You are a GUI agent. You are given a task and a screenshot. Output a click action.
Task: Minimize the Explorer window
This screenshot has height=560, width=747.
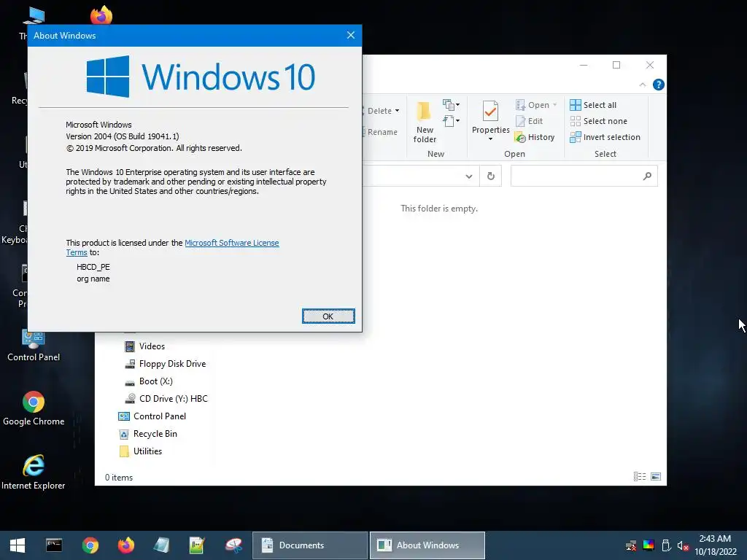pos(584,65)
